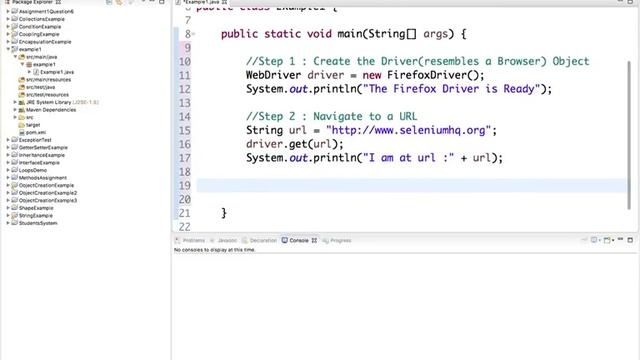Open the Open Console dropdown arrow

coord(613,240)
